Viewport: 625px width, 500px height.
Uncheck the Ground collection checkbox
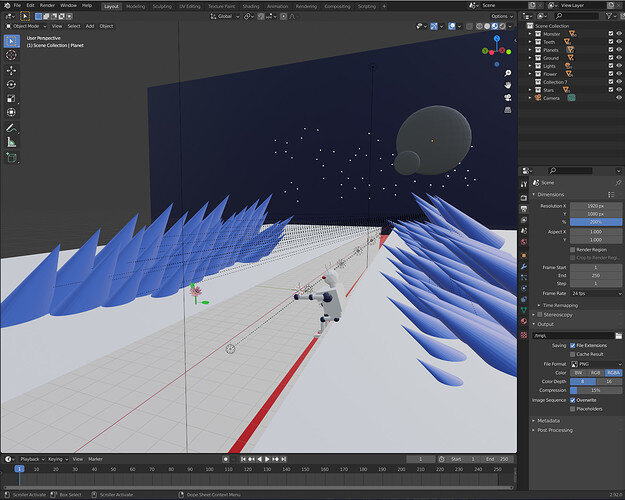pos(611,58)
